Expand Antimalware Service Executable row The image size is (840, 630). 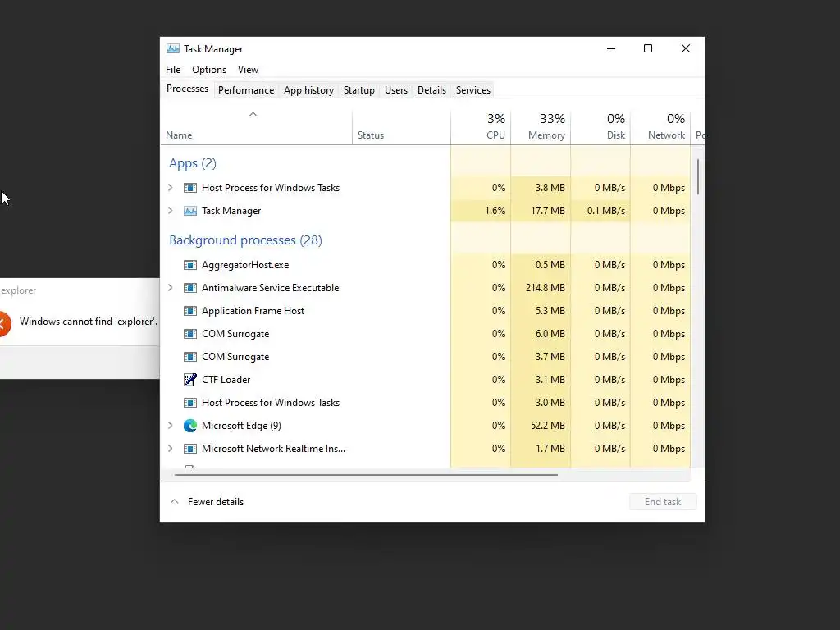pyautogui.click(x=171, y=288)
